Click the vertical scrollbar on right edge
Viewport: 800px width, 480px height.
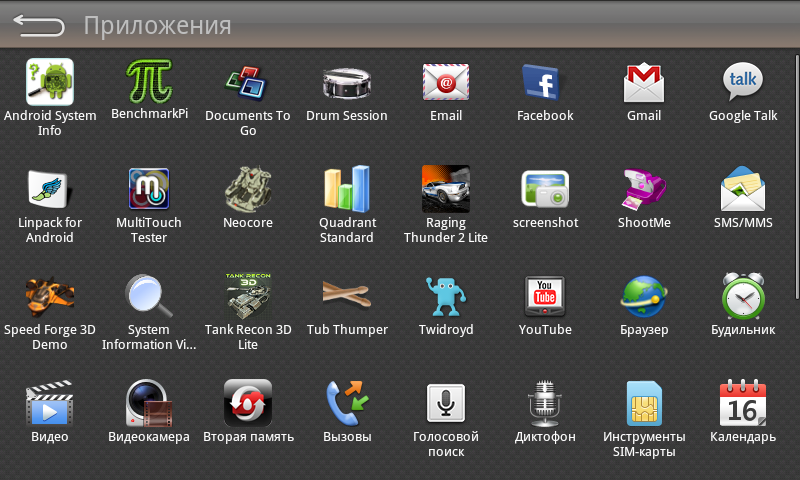(797, 176)
